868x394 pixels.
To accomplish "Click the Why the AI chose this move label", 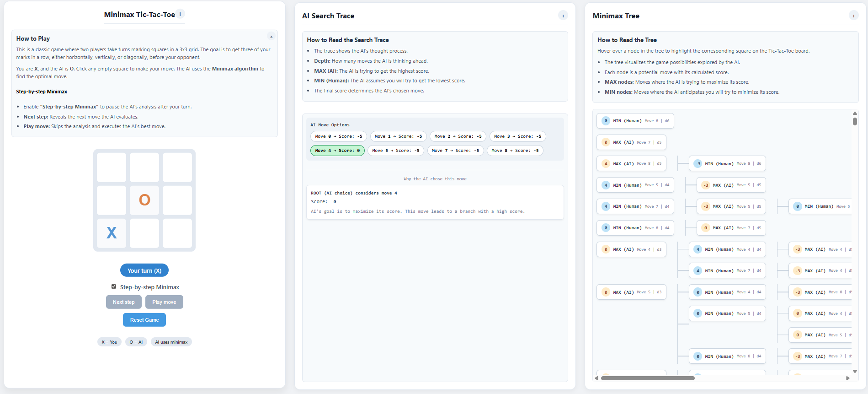I will pyautogui.click(x=435, y=179).
